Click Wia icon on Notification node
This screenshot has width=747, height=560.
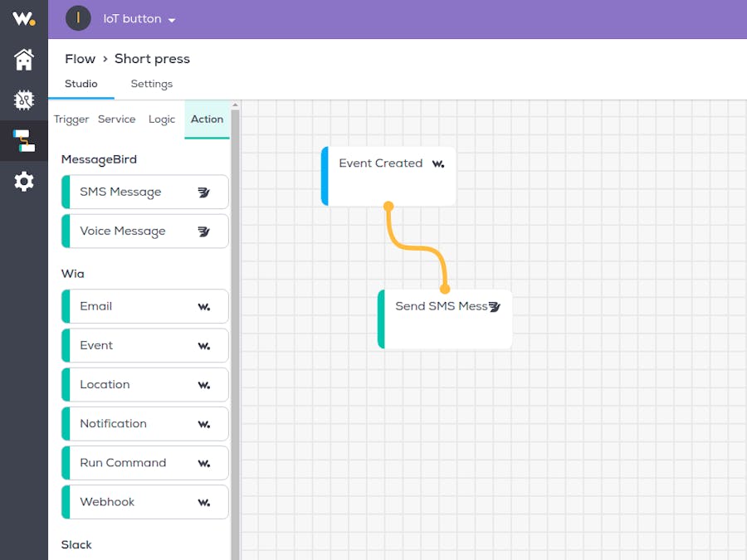click(x=204, y=424)
